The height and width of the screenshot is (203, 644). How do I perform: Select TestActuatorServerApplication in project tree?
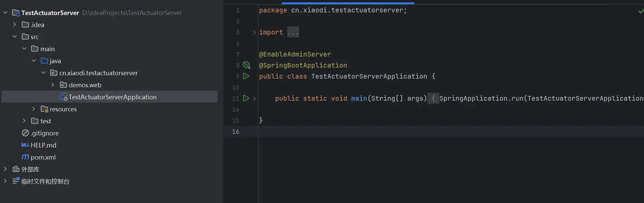pyautogui.click(x=112, y=97)
